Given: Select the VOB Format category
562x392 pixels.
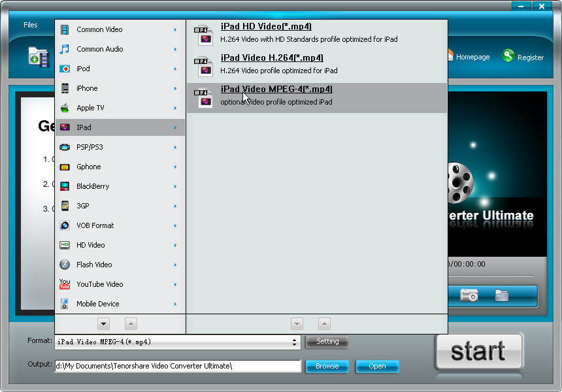Looking at the screenshot, I should 120,225.
